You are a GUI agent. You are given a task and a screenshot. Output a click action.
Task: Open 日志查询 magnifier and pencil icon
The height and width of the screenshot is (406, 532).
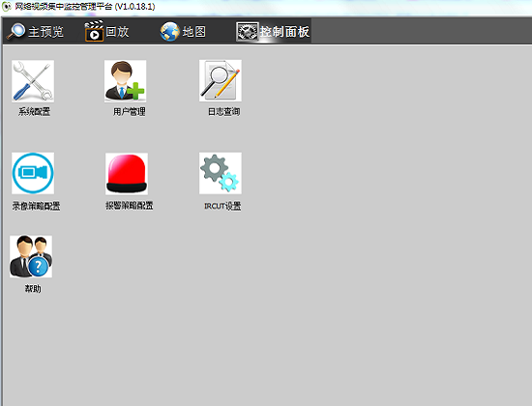click(x=221, y=81)
